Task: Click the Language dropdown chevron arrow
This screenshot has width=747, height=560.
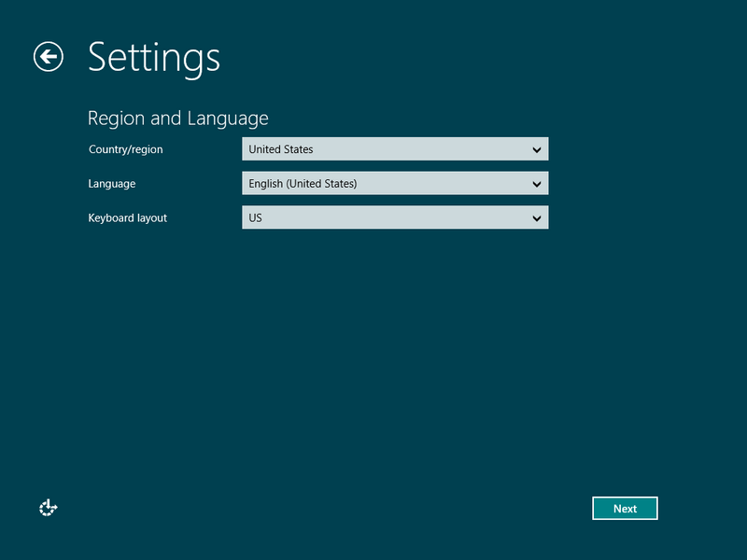Action: click(536, 184)
